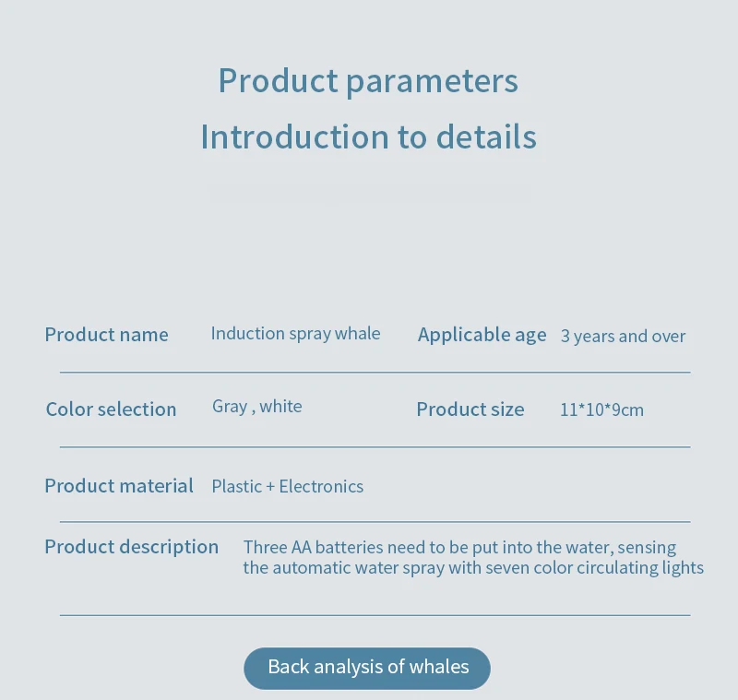Viewport: 738px width, 700px height.
Task: Click the divider line below Product material row
Action: 375,522
